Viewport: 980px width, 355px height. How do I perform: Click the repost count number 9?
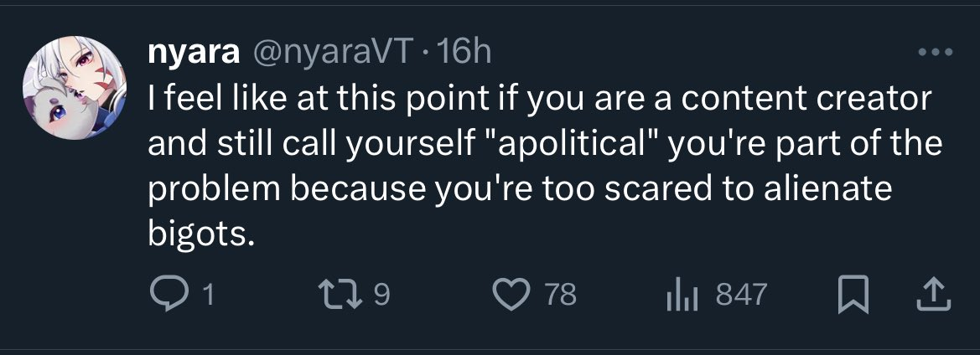[381, 294]
